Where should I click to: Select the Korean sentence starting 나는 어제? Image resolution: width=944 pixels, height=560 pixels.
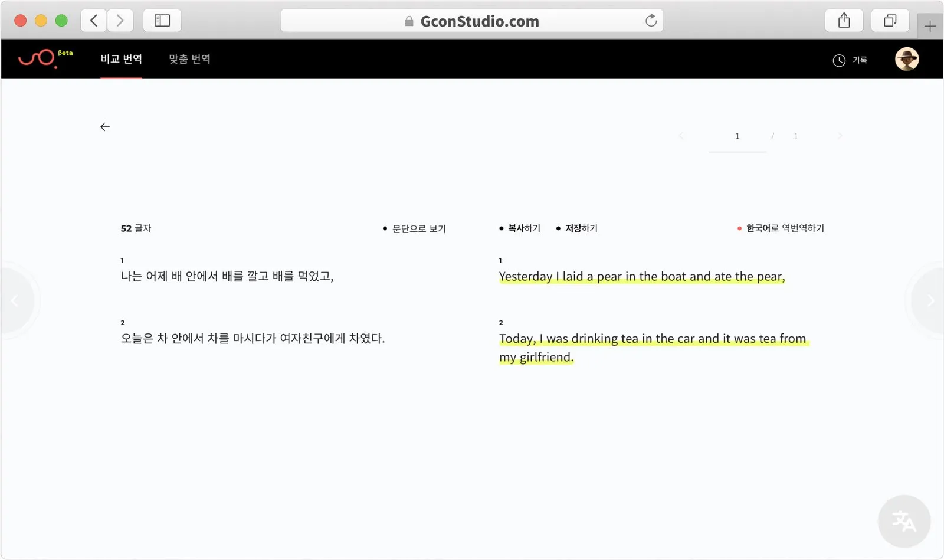click(x=227, y=276)
